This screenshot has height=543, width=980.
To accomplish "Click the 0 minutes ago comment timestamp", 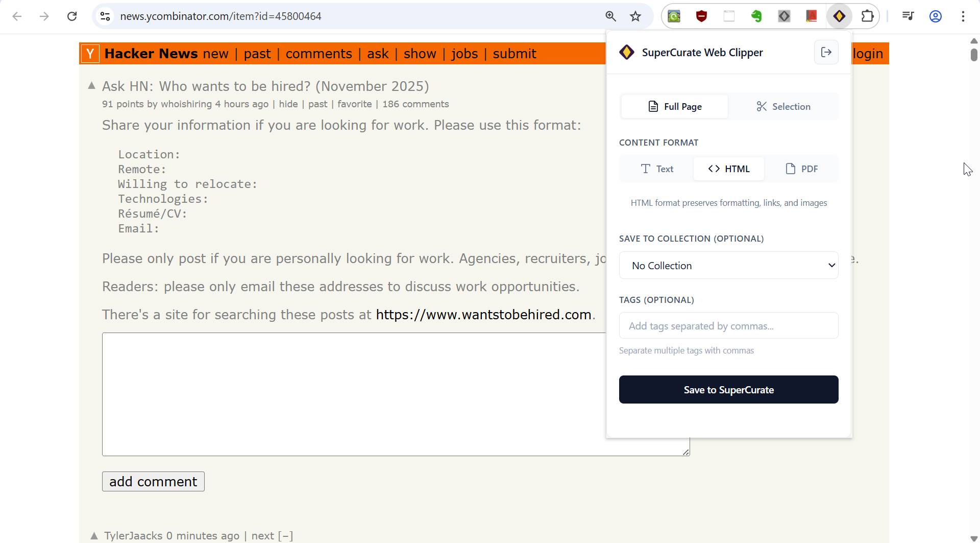I will [203, 536].
